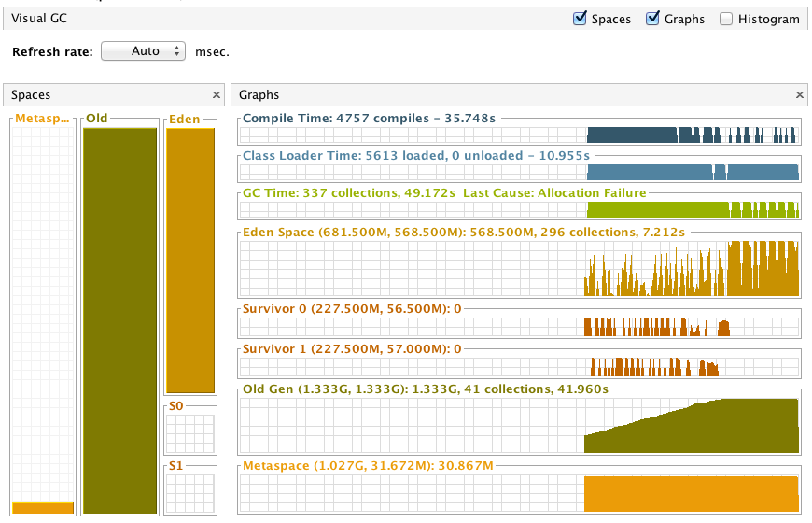Select the S1 survivor space box
This screenshot has height=523, width=812.
coord(190,491)
